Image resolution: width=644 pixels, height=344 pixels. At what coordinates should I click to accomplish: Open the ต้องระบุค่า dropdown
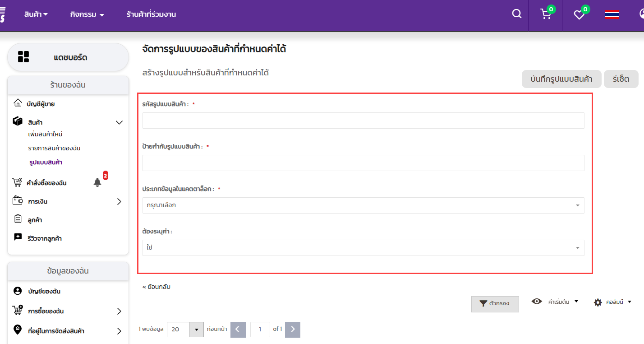click(x=363, y=248)
